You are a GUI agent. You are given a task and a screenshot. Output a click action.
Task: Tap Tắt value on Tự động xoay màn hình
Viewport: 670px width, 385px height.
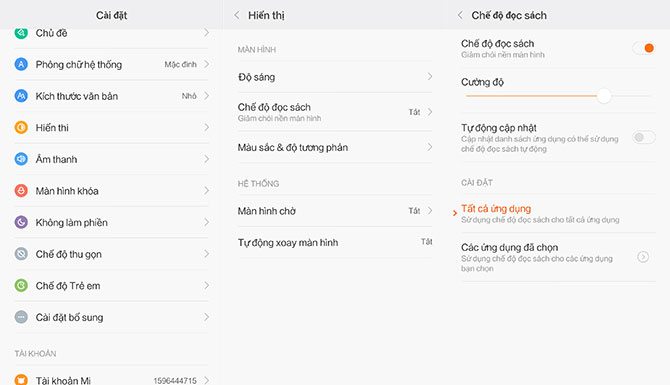[426, 242]
